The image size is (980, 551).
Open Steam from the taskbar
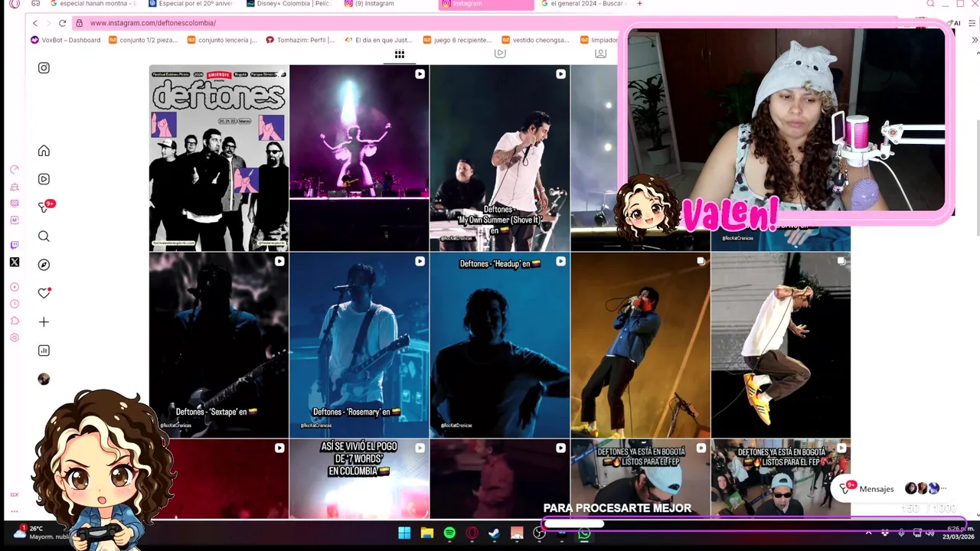click(x=495, y=533)
